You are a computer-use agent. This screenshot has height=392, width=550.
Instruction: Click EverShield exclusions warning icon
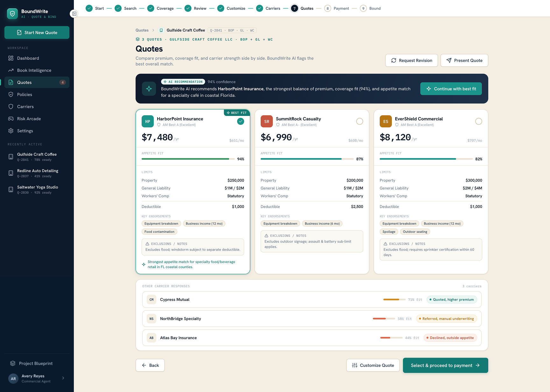[x=385, y=244]
